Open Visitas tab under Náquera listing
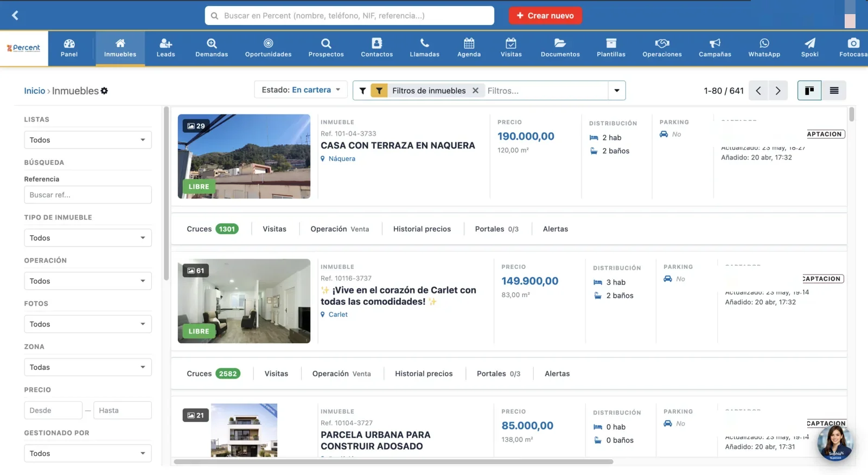Viewport: 868px width, 475px height. tap(275, 229)
